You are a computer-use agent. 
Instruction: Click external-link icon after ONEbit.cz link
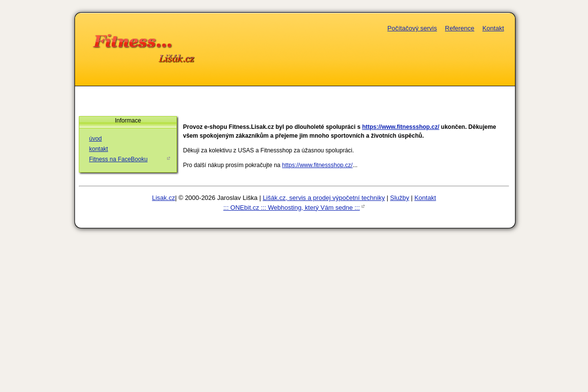tap(363, 206)
